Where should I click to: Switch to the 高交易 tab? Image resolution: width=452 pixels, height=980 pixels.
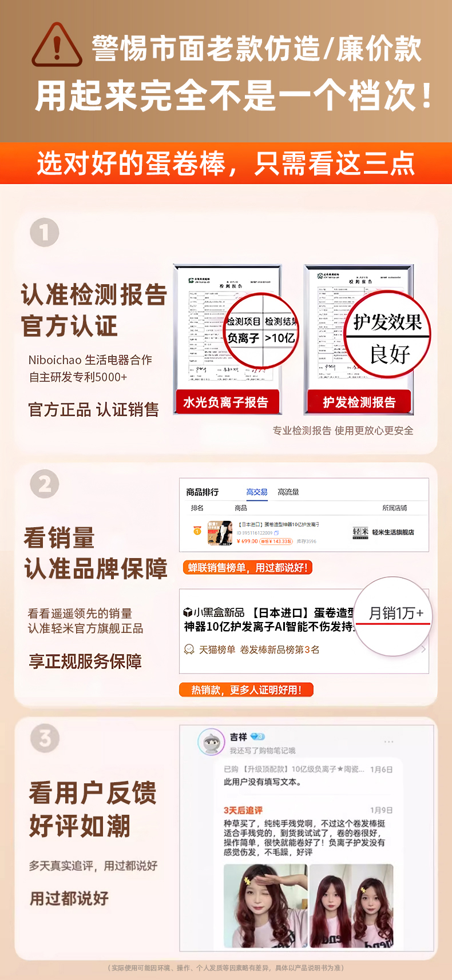point(257,492)
